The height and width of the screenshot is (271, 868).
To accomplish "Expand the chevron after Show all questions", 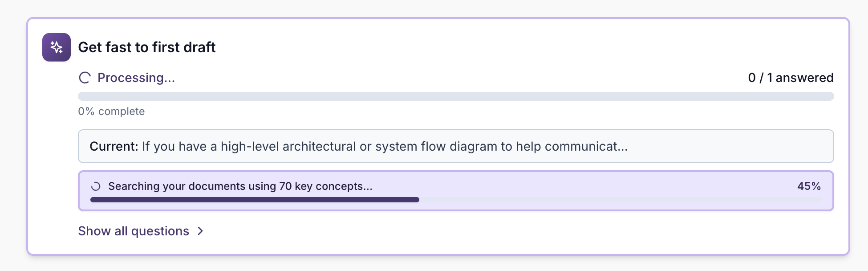I will click(x=201, y=231).
